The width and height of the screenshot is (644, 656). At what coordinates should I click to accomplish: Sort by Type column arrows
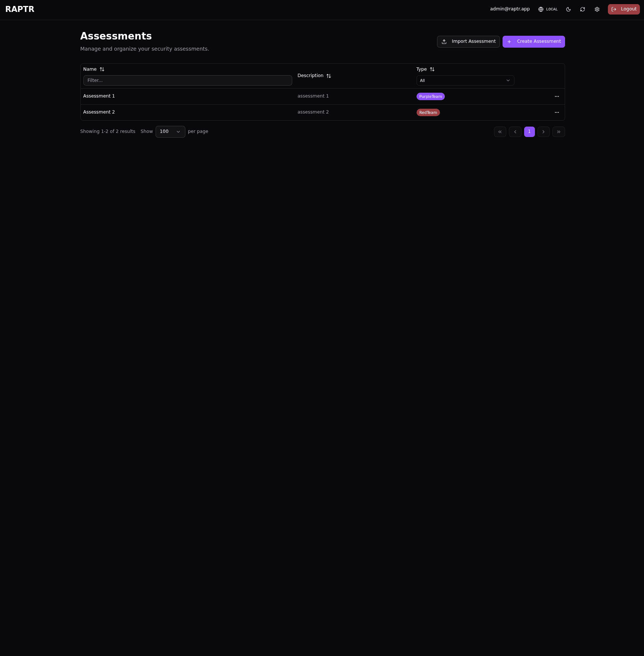(432, 69)
